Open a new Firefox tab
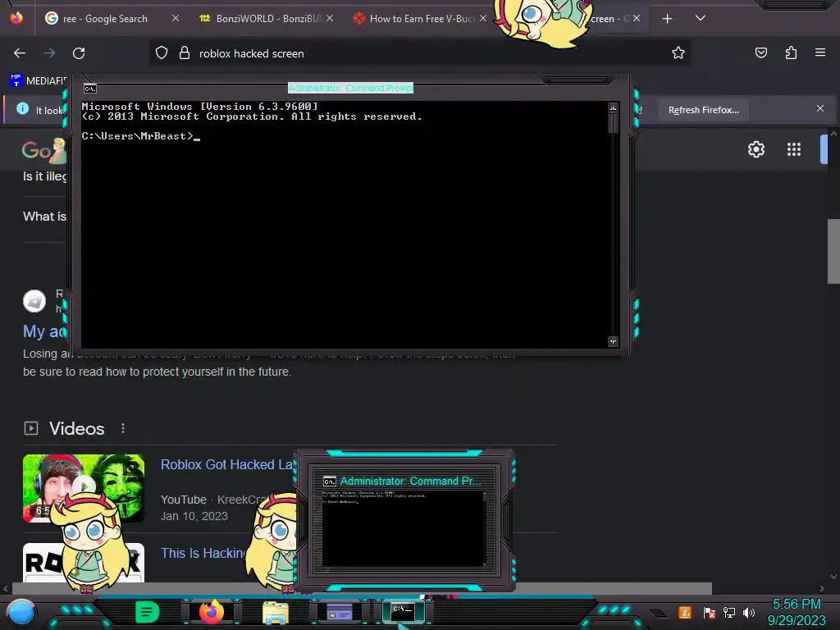This screenshot has width=840, height=630. (x=667, y=19)
